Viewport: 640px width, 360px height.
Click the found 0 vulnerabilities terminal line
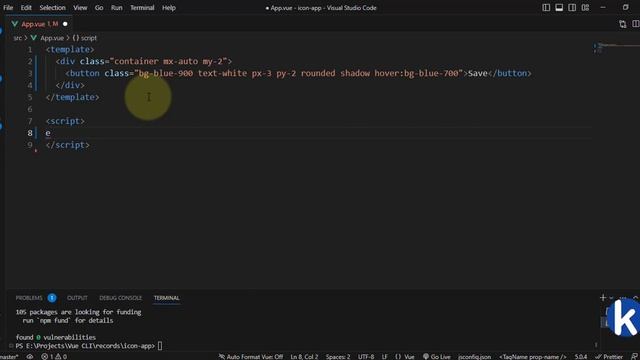pyautogui.click(x=56, y=337)
